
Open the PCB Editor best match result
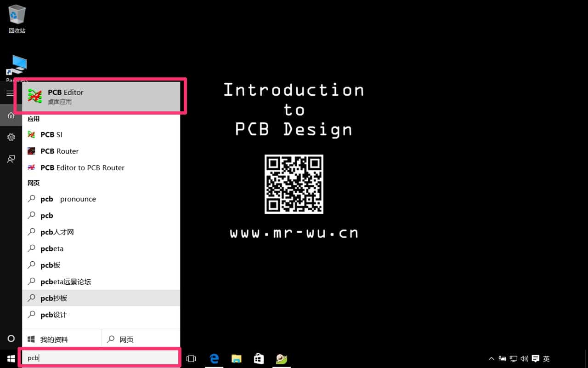pos(101,97)
